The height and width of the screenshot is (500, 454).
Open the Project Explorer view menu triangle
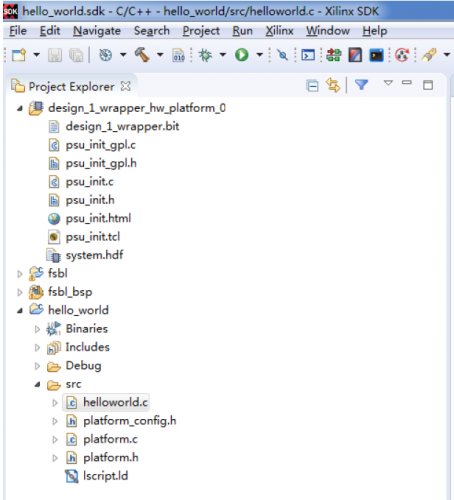coord(388,82)
